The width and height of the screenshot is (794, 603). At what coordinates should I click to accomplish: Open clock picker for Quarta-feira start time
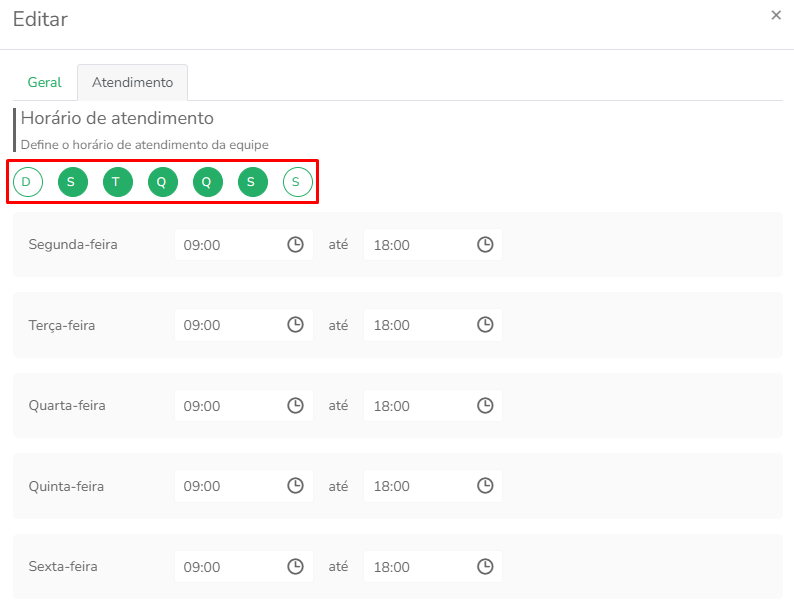point(295,406)
